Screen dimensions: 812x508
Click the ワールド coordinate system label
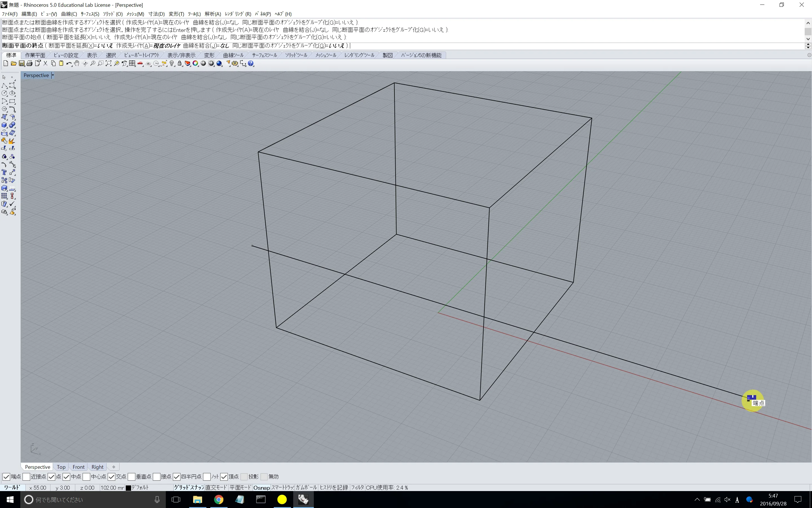click(12, 487)
